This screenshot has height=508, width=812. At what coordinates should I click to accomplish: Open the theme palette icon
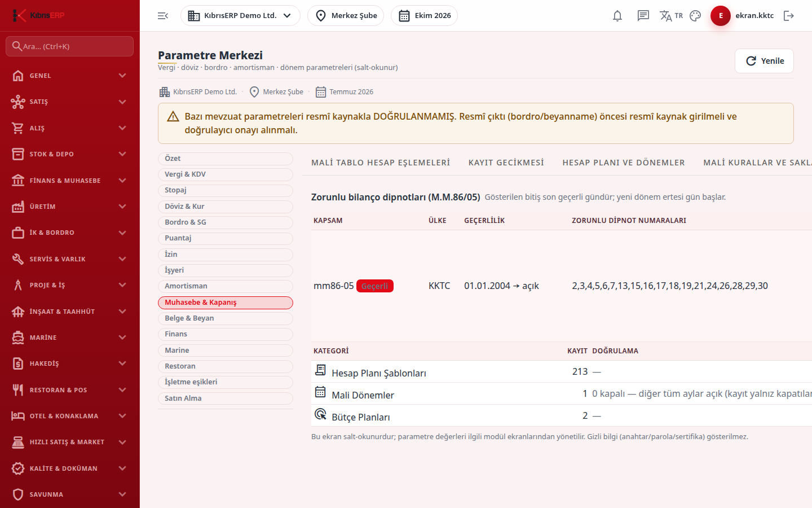click(x=695, y=16)
